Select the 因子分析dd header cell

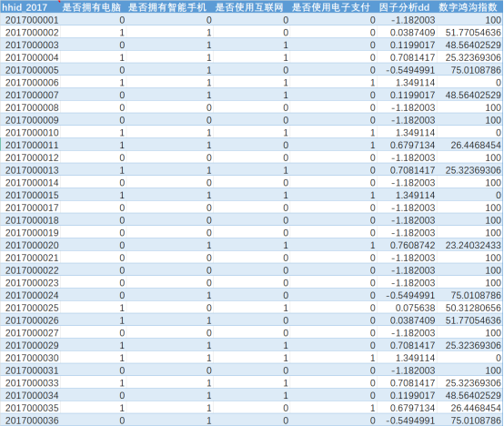407,7
